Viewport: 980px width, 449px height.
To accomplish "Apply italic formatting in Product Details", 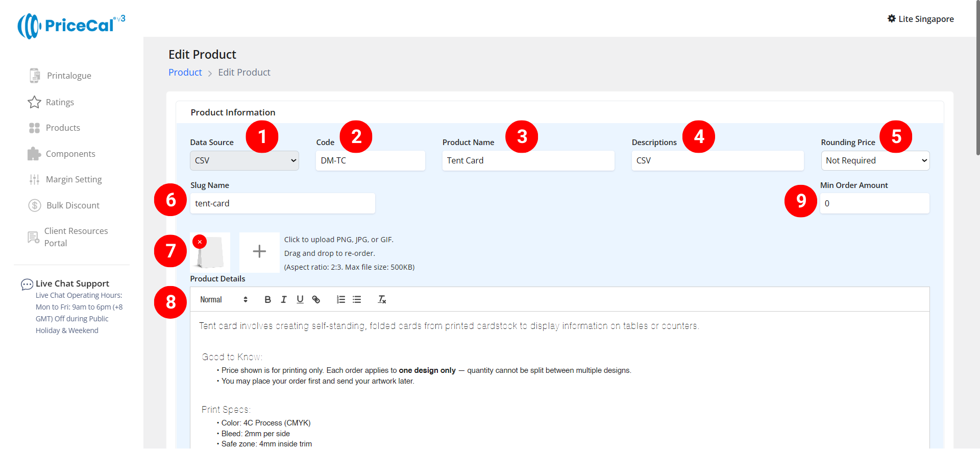I will [x=284, y=300].
